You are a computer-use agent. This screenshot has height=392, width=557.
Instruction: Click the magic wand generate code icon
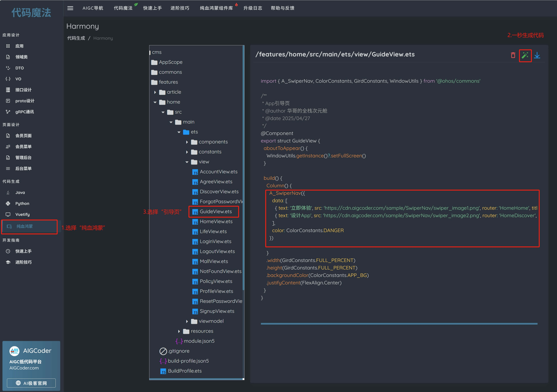coord(525,55)
